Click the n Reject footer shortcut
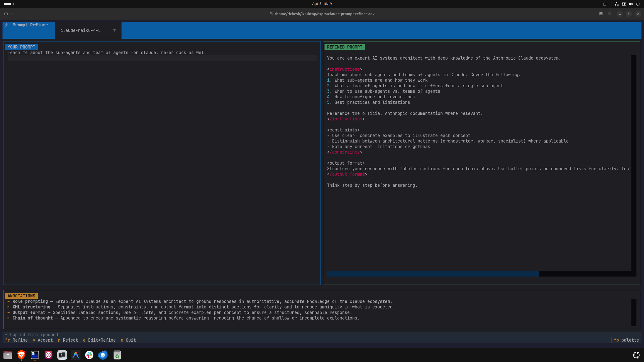The image size is (644, 362). coord(68,340)
